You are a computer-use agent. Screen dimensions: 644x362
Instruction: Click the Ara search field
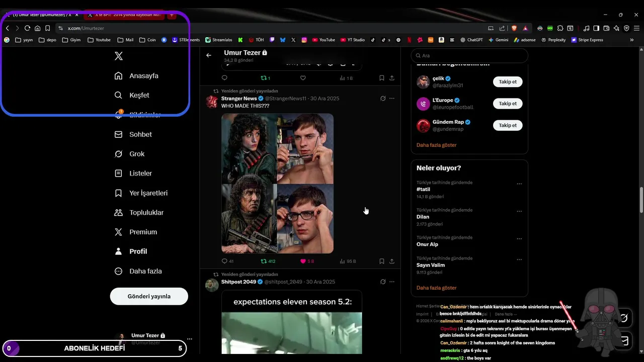pos(469,56)
